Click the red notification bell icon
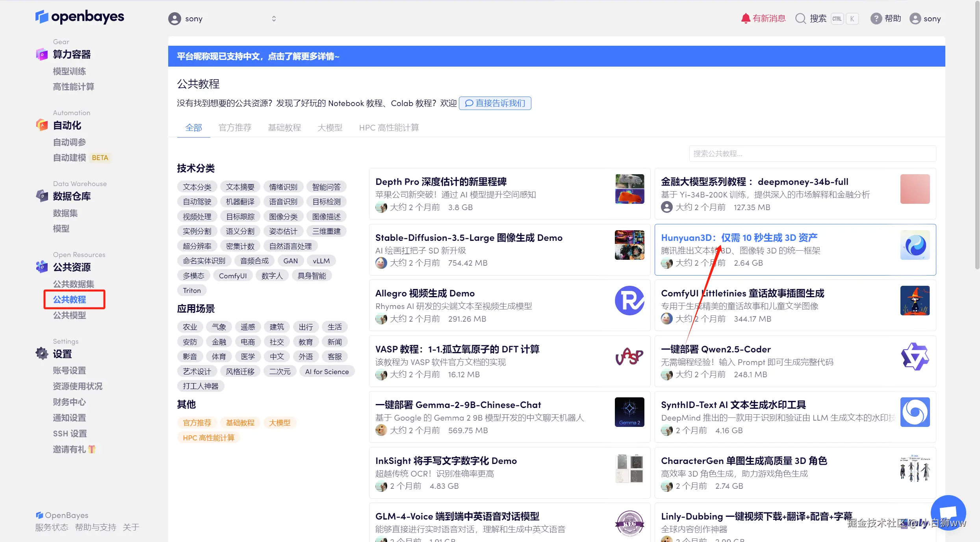This screenshot has height=542, width=980. (745, 19)
